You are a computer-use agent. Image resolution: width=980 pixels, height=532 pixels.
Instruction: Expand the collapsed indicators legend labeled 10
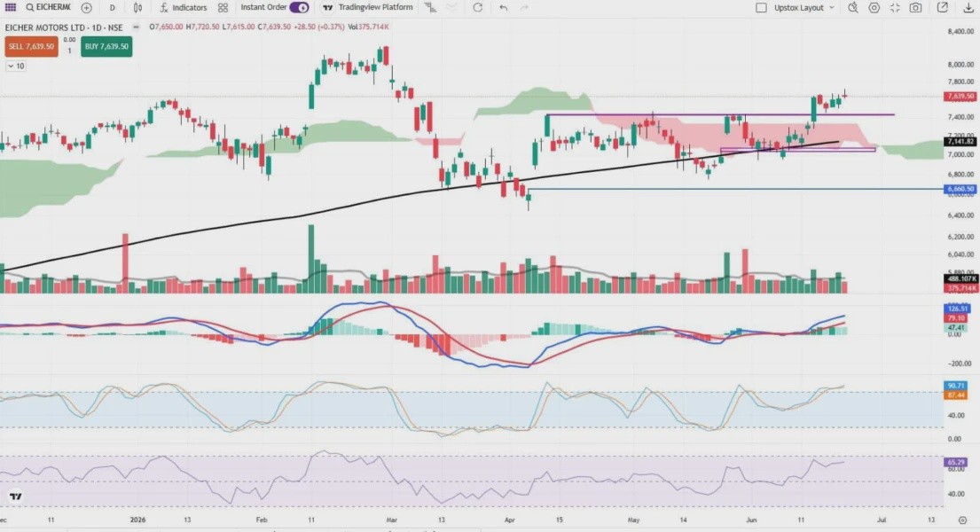(16, 66)
